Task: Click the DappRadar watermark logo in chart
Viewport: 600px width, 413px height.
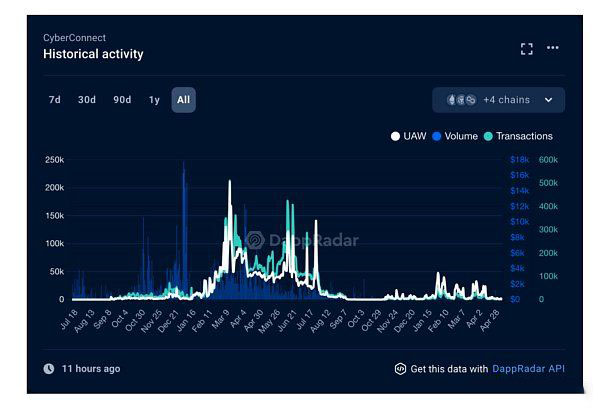Action: point(255,240)
